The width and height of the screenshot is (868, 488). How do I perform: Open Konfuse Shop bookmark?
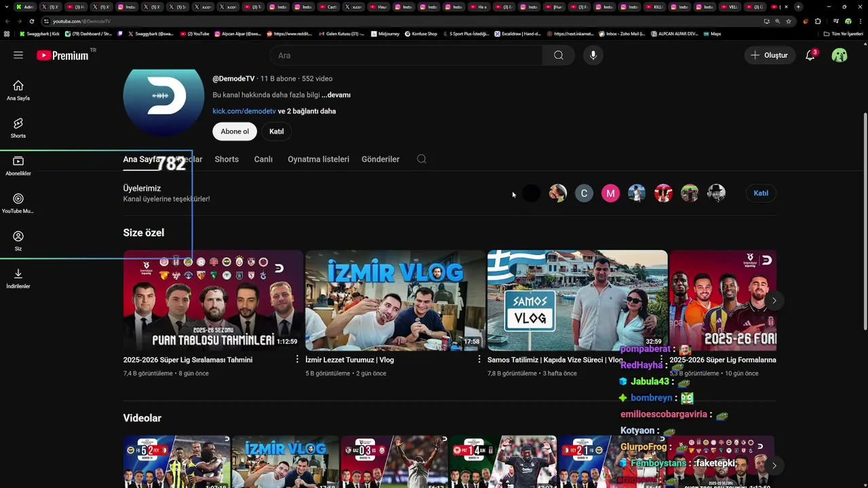pos(421,33)
